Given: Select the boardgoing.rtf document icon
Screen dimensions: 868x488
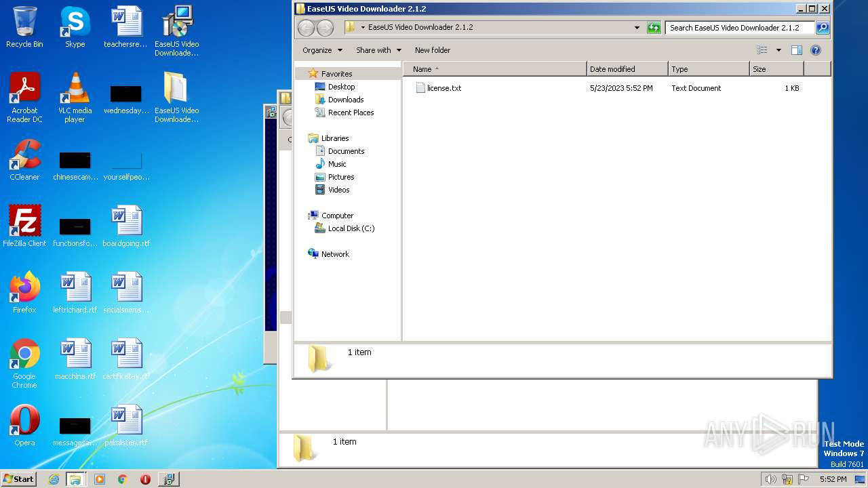Looking at the screenshot, I should (x=126, y=226).
